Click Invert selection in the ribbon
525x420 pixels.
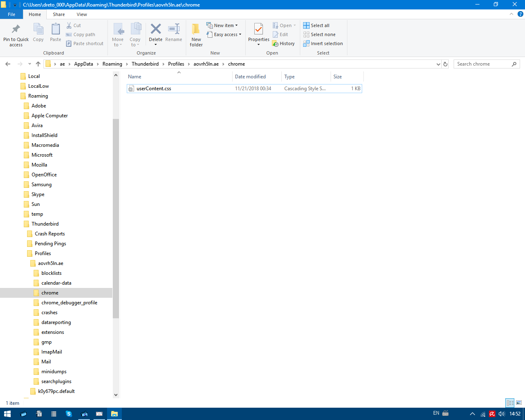pos(323,43)
